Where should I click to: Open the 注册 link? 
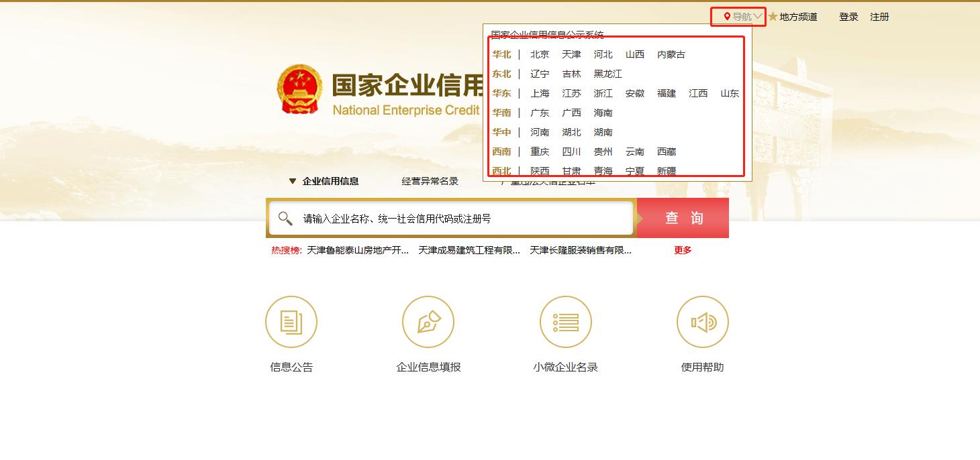point(879,17)
